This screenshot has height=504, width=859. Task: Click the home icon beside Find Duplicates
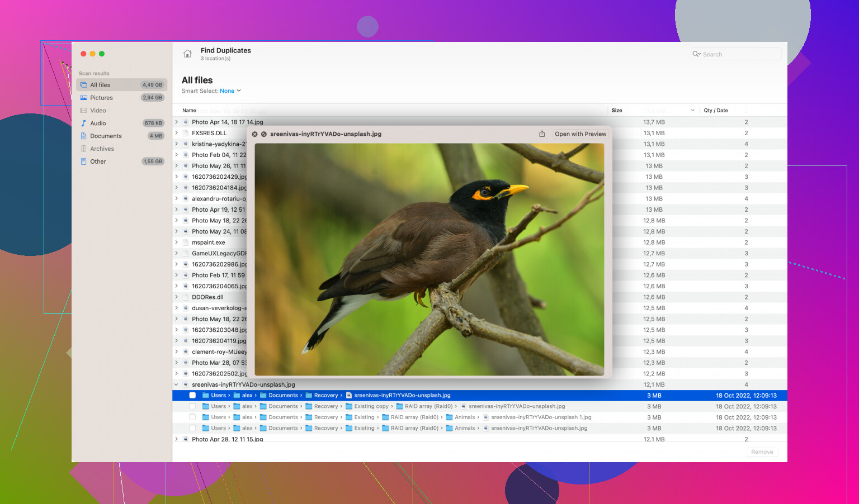[187, 54]
